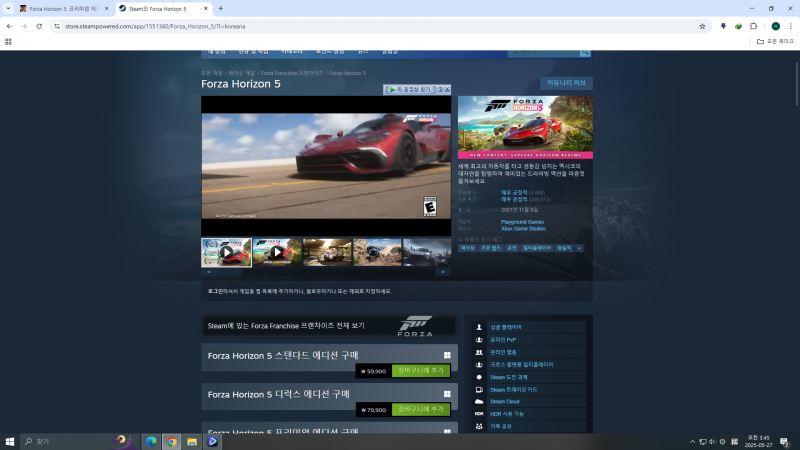This screenshot has width=800, height=450.
Task: Click the thumbnail strip right arrow
Action: point(443,272)
